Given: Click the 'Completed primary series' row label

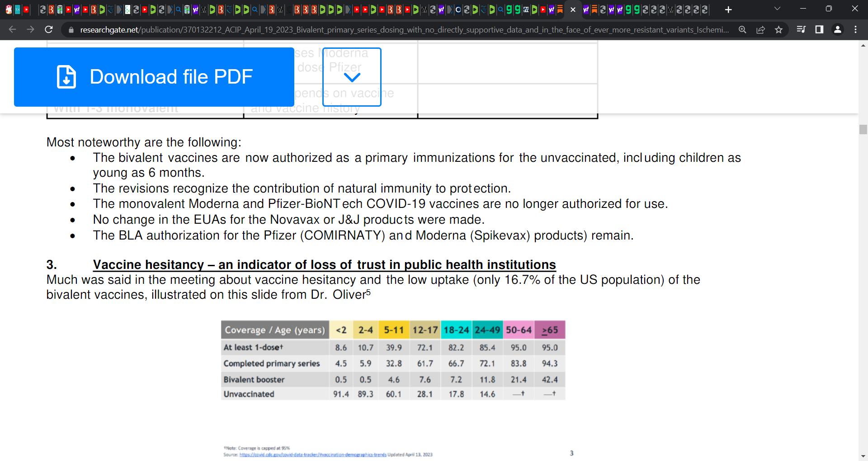Looking at the screenshot, I should click(271, 363).
